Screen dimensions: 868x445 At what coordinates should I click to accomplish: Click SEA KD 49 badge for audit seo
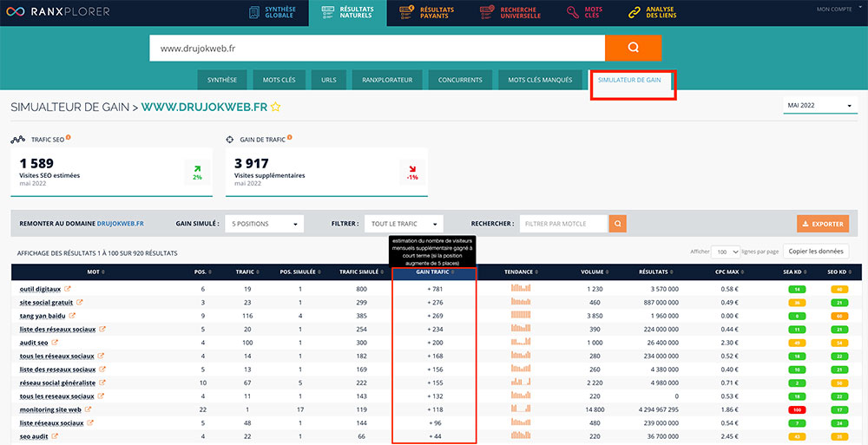point(797,343)
